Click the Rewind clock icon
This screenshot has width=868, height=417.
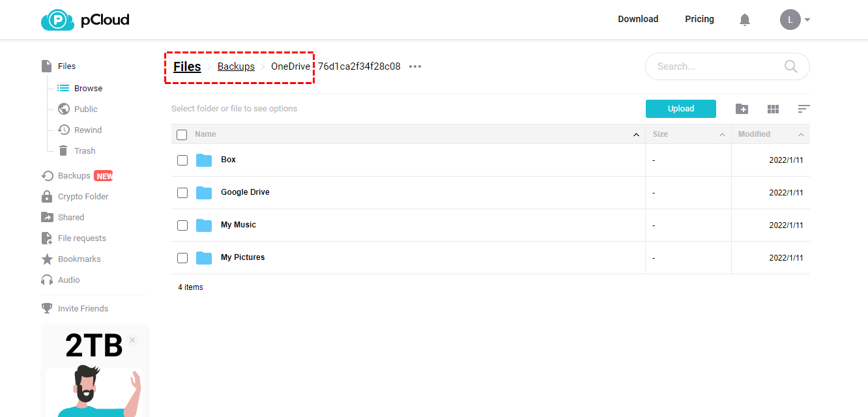pos(63,130)
